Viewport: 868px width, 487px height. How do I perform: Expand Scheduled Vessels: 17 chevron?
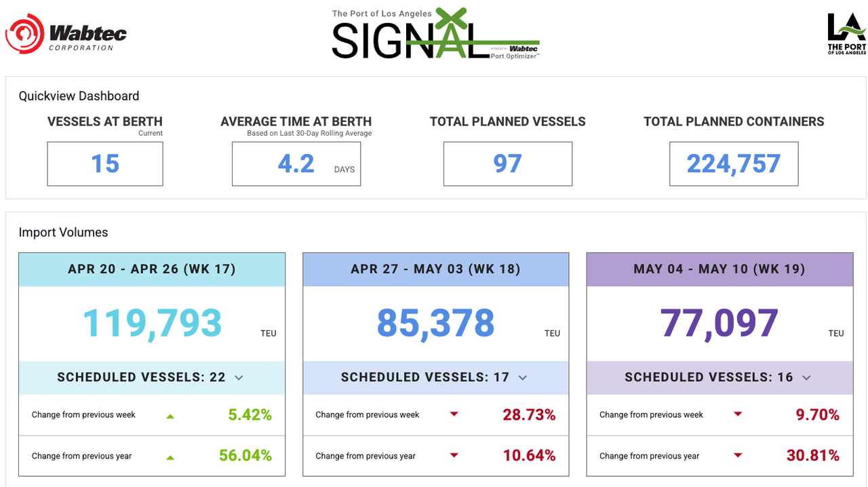click(522, 378)
